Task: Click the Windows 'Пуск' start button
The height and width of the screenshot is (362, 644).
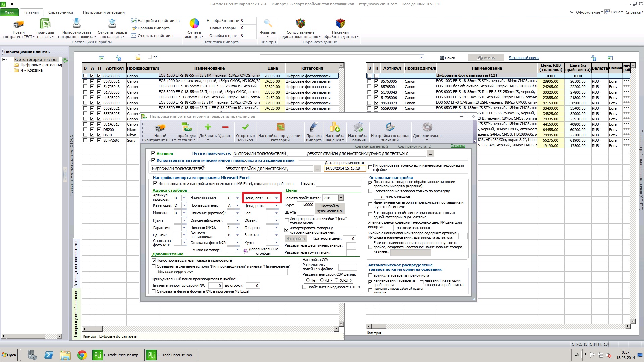Action: click(9, 355)
